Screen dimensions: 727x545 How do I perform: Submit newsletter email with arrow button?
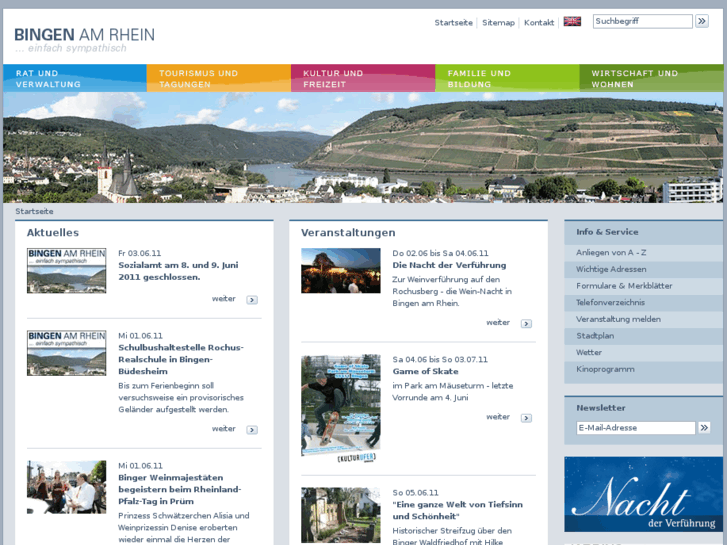(x=704, y=428)
